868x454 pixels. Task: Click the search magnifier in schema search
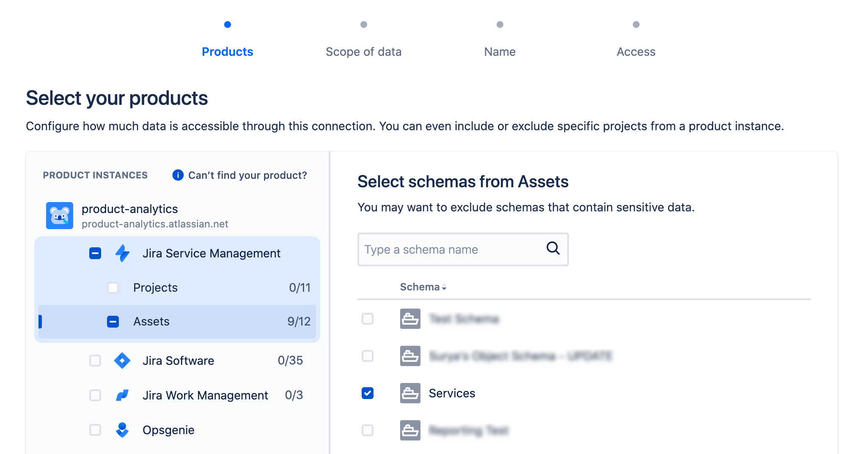[552, 249]
